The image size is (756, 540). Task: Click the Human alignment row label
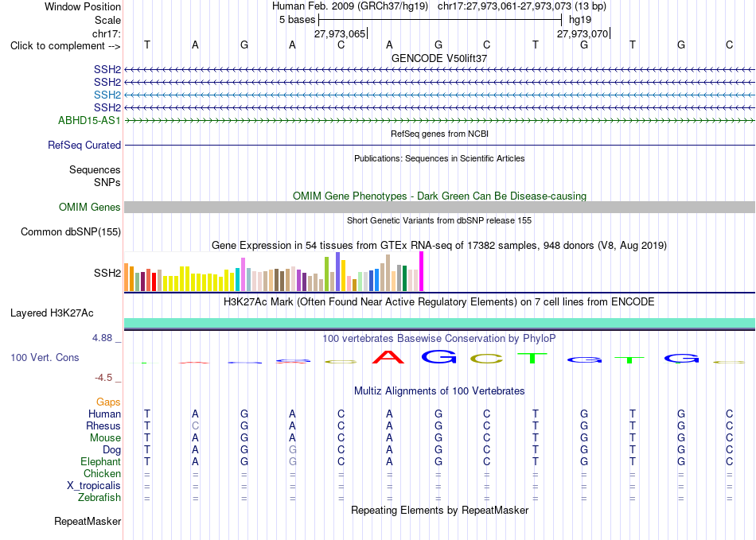[104, 414]
